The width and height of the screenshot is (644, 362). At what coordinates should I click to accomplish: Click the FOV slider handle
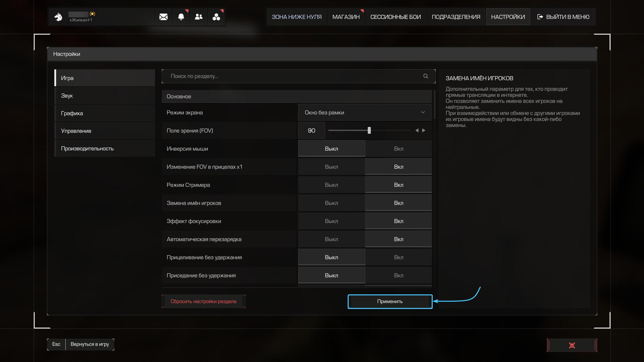tap(369, 130)
